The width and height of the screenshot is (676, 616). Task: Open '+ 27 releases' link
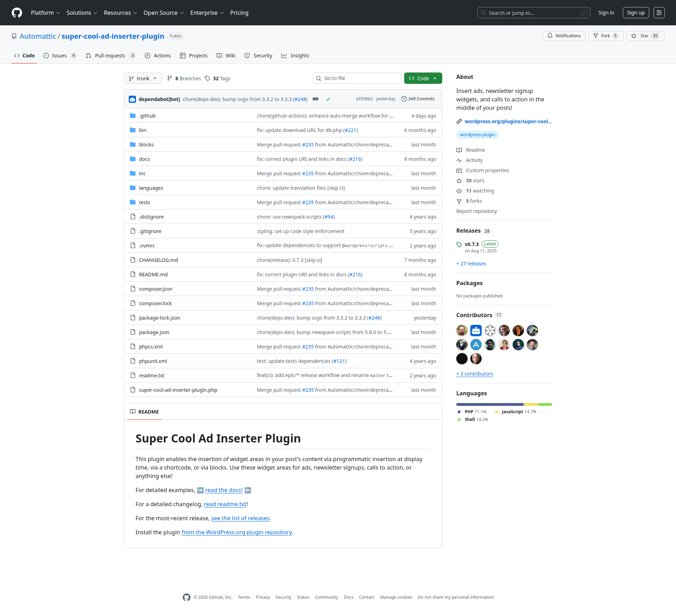(471, 264)
